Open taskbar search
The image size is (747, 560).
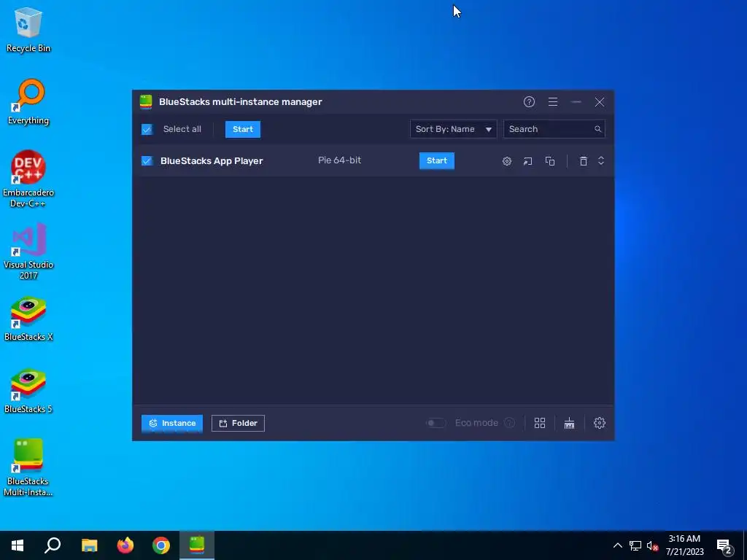(x=53, y=545)
